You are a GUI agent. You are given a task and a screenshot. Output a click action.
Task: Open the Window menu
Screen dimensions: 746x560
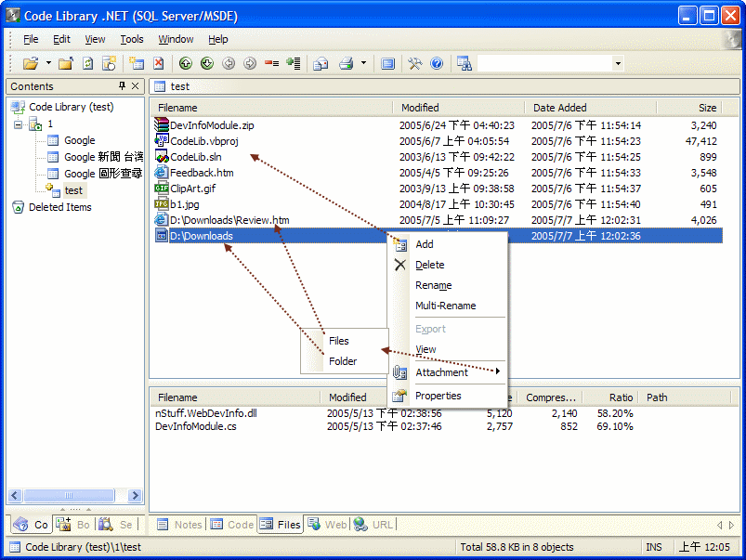click(176, 39)
